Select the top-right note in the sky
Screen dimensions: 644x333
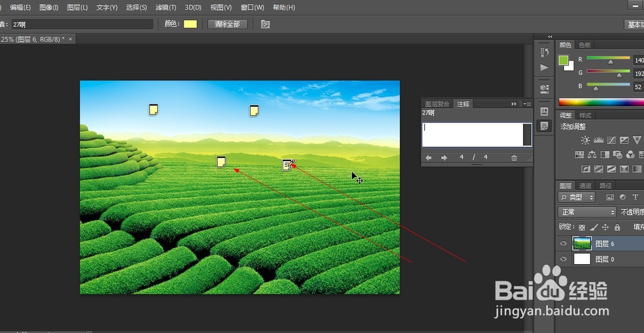click(x=254, y=110)
